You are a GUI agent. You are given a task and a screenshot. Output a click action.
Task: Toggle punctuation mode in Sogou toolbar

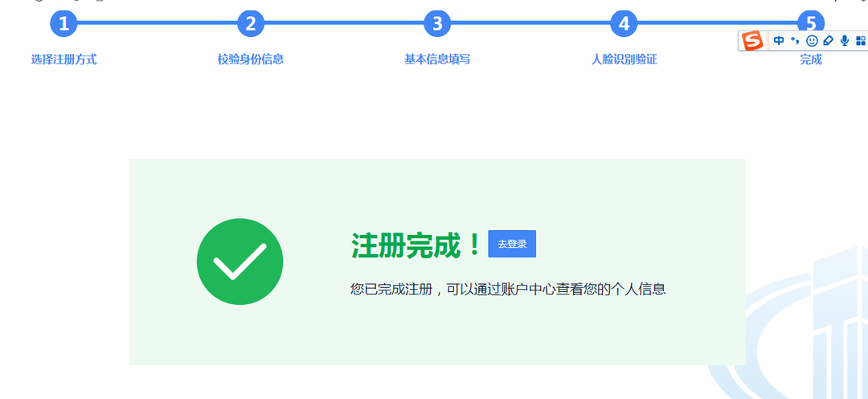click(795, 40)
